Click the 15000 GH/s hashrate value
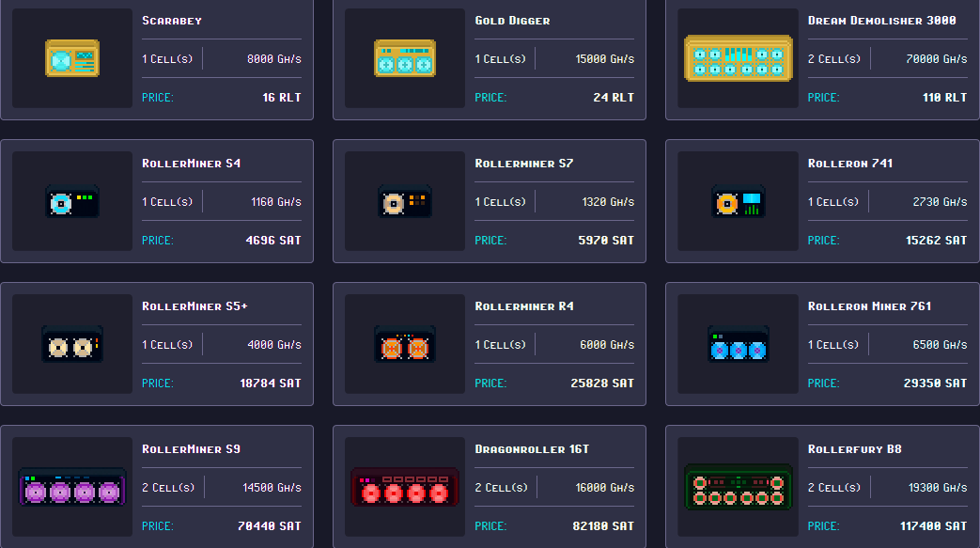The image size is (980, 548). (605, 59)
